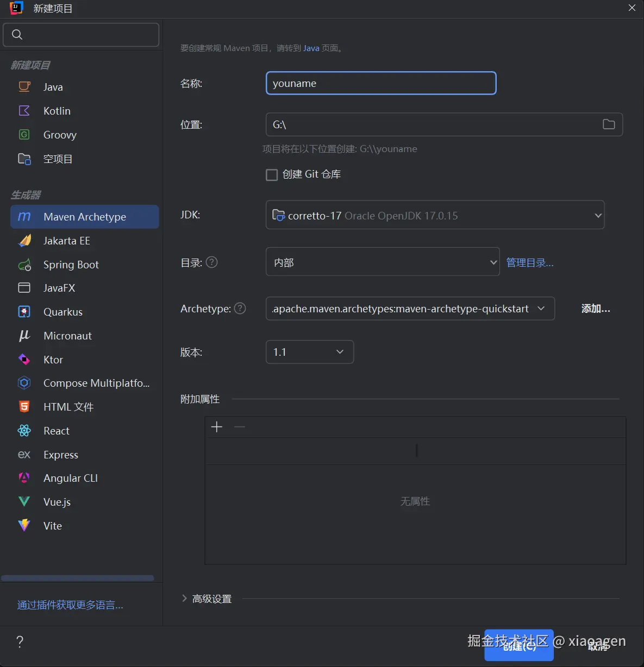Select Jakarta EE generator
The width and height of the screenshot is (644, 667).
pos(84,241)
